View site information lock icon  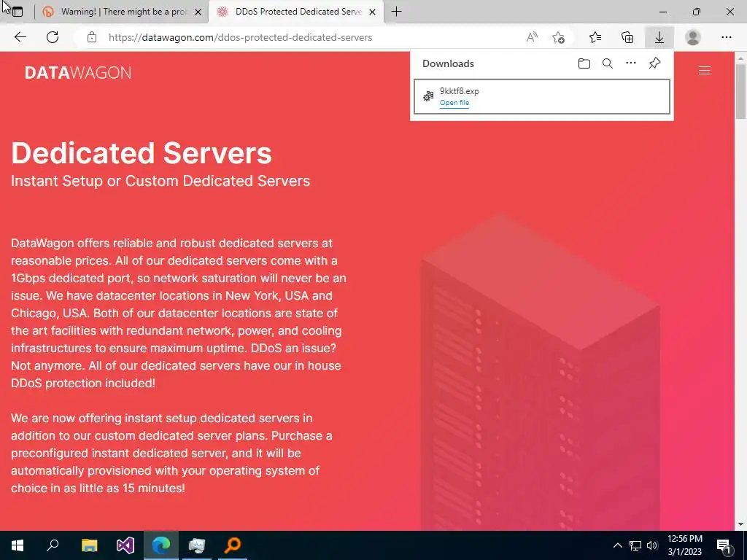point(92,37)
